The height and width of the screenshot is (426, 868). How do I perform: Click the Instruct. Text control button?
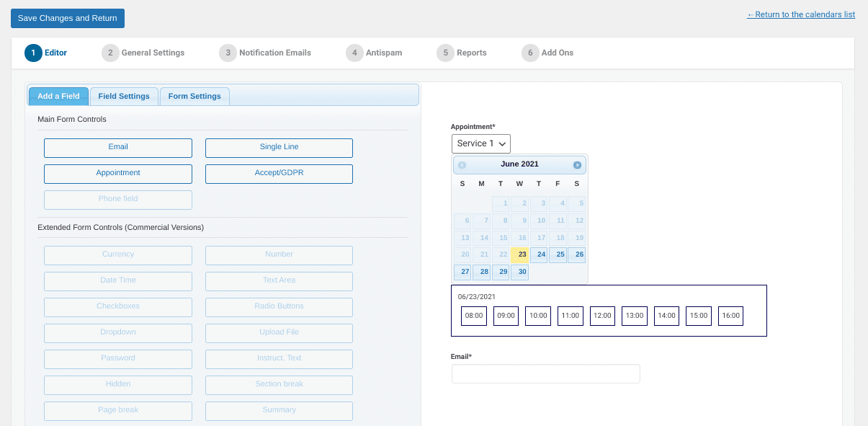[279, 359]
